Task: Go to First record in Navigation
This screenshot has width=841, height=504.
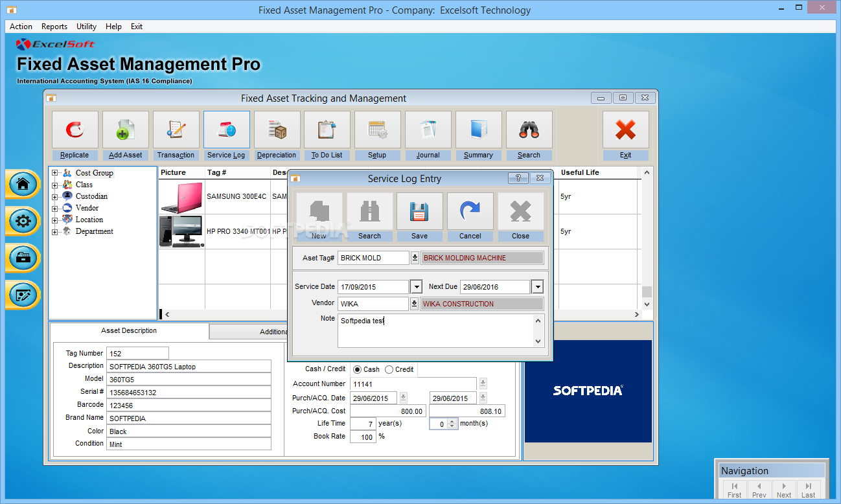Action: click(x=734, y=490)
